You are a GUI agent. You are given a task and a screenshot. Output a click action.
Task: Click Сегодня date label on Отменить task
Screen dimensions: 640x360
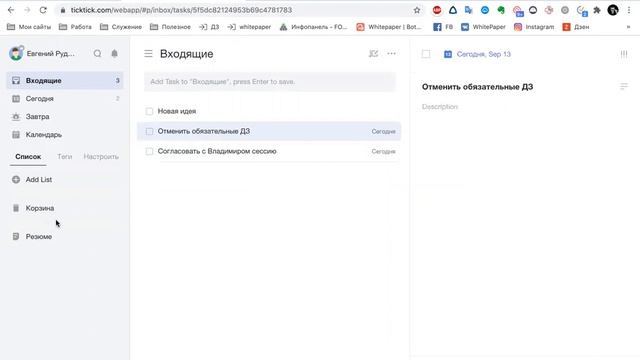click(x=383, y=131)
